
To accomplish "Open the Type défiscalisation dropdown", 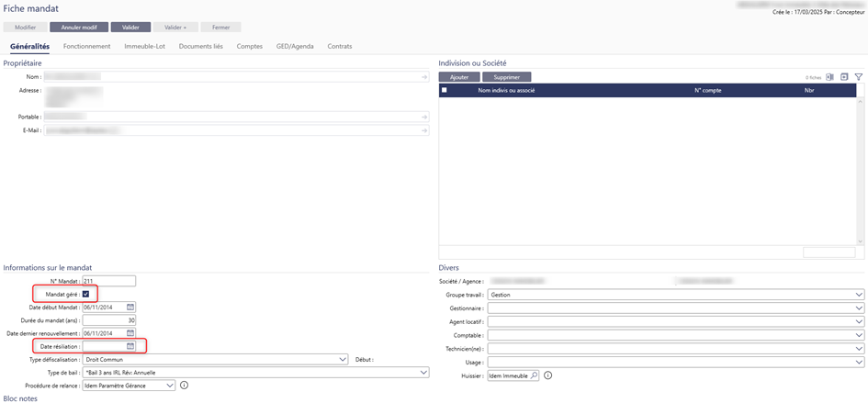I will (x=344, y=360).
